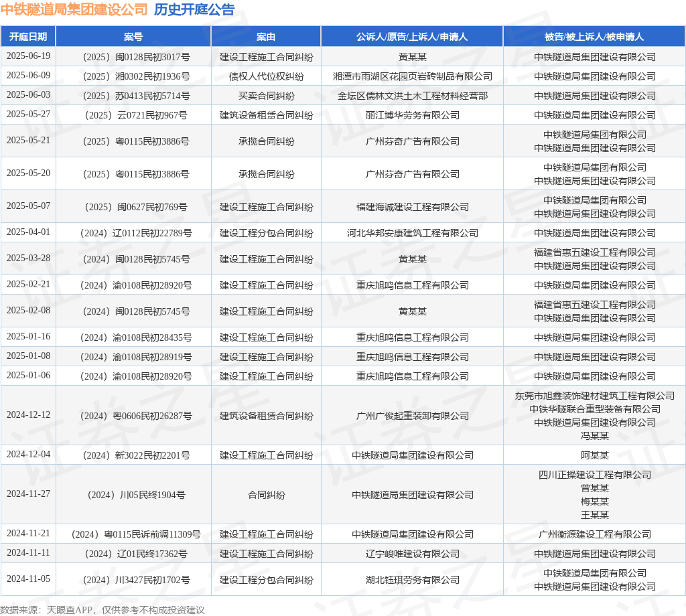Viewport: 686px width, 616px height.
Task: Select the date 2025-06-19
Action: [x=28, y=56]
